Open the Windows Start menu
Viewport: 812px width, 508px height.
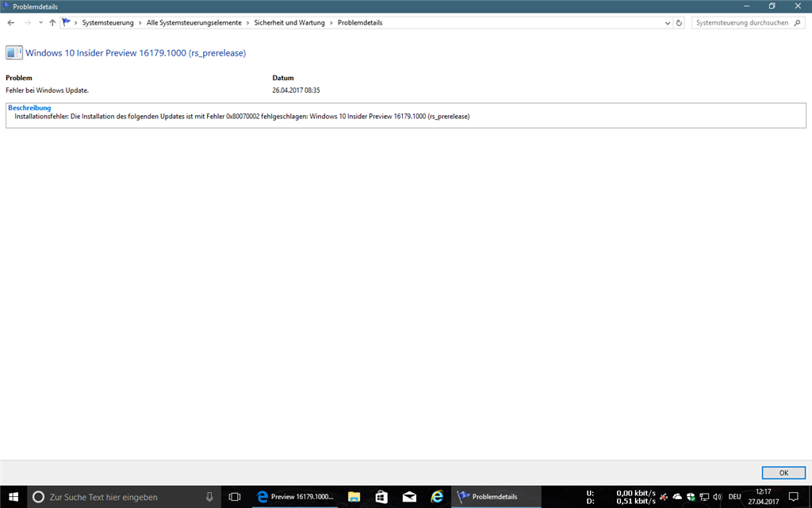click(13, 497)
